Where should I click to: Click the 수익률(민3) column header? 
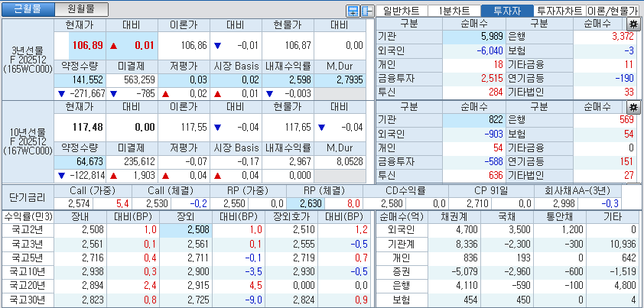28,217
